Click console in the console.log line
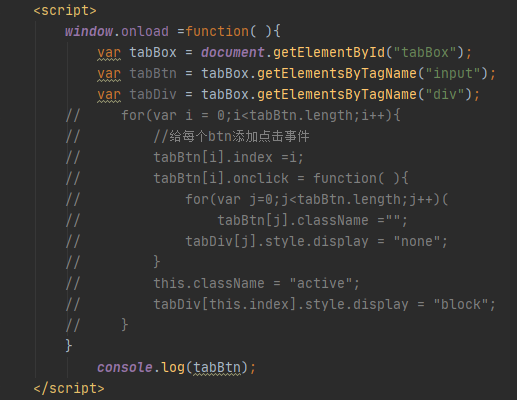Viewport: 517px width, 400px height. (125, 367)
